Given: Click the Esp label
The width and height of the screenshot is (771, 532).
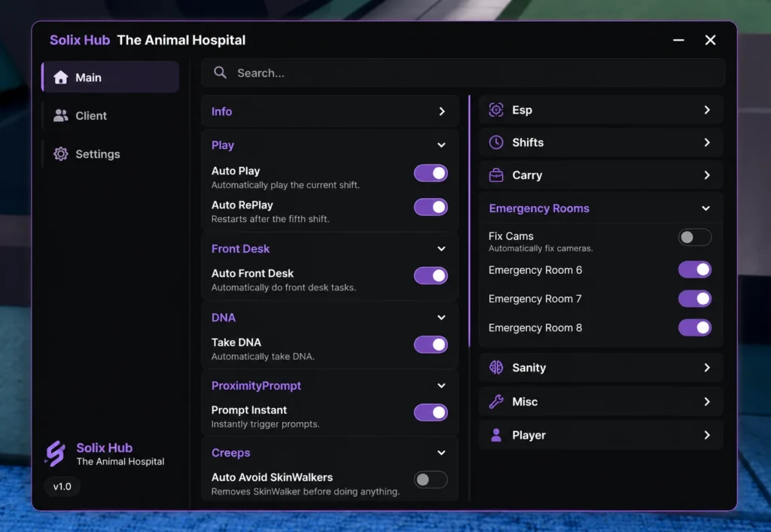Looking at the screenshot, I should (523, 110).
